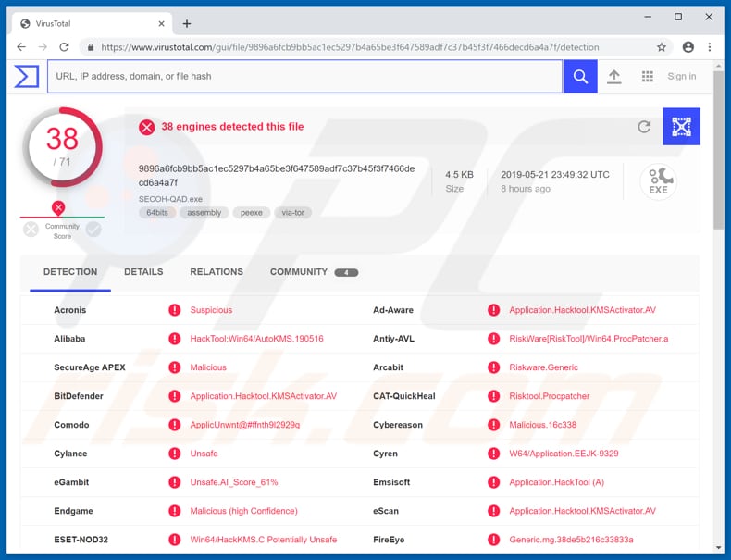The height and width of the screenshot is (560, 731).
Task: Bookmark this page with star icon
Action: click(x=662, y=47)
